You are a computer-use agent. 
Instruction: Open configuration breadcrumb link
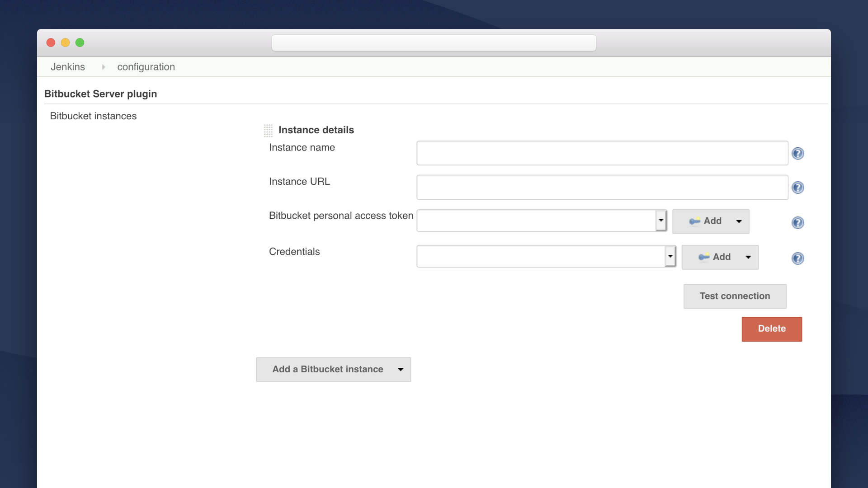(146, 67)
